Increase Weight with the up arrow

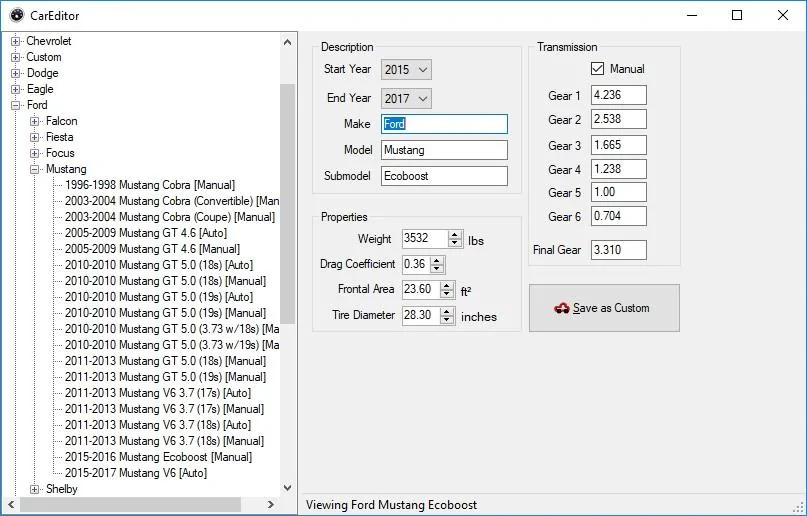(454, 234)
